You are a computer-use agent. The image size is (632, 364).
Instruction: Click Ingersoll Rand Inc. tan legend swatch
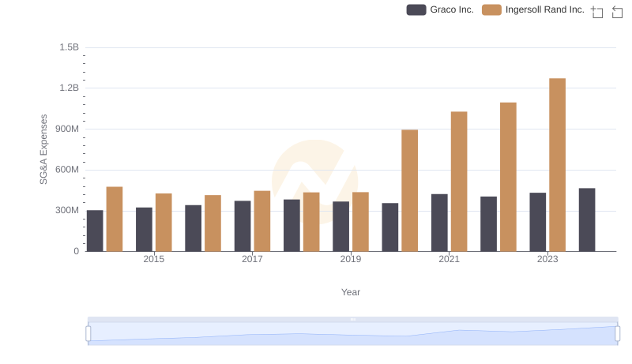[491, 9]
